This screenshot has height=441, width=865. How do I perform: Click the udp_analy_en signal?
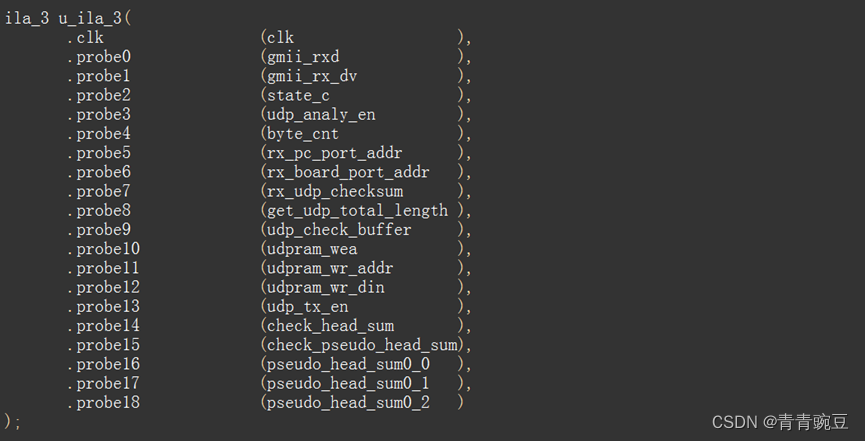(321, 114)
